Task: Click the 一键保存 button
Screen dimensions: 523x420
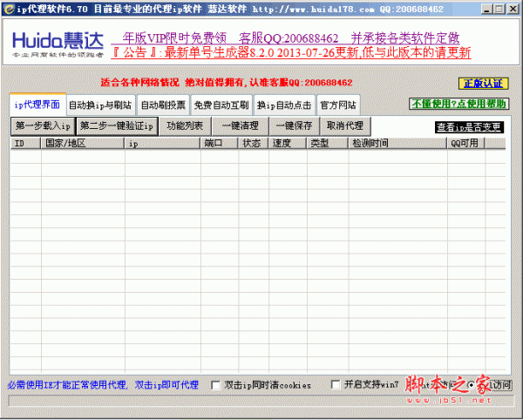Action: coord(295,126)
